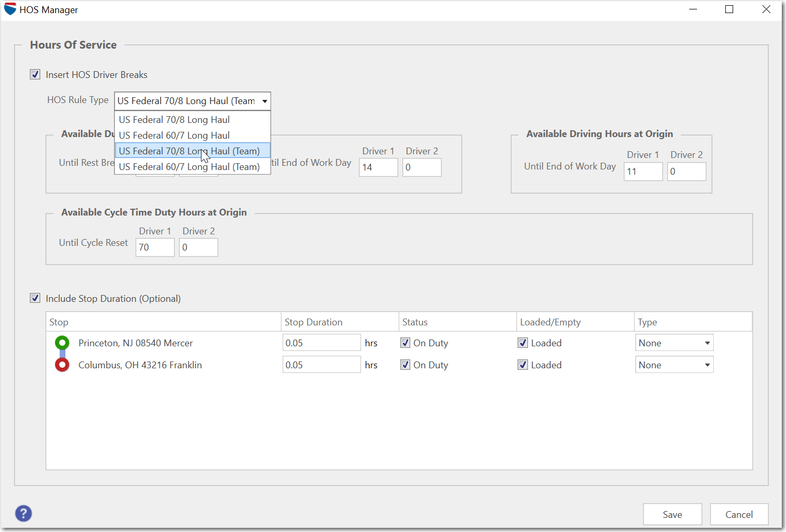Uncheck Insert HOS Driver Breaks checkbox
Screen dimensions: 786x532
point(35,74)
